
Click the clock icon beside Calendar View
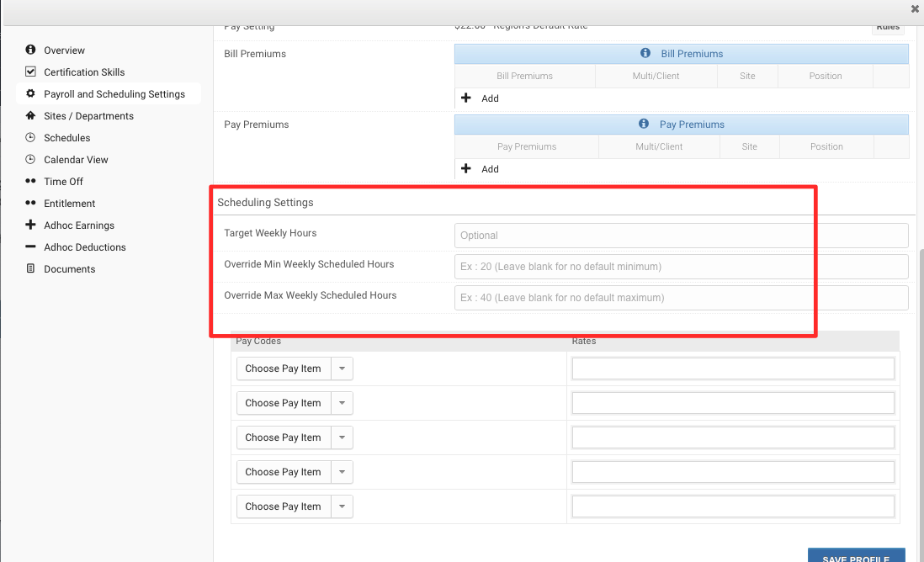[30, 159]
